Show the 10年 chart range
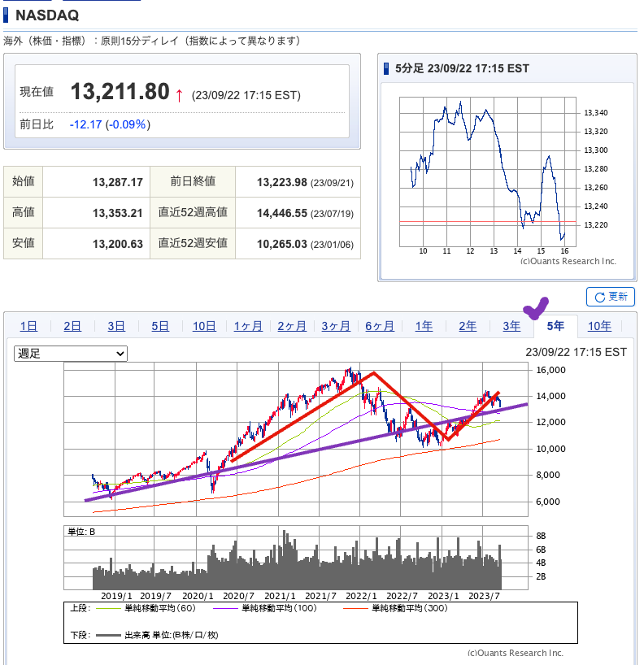 (599, 326)
